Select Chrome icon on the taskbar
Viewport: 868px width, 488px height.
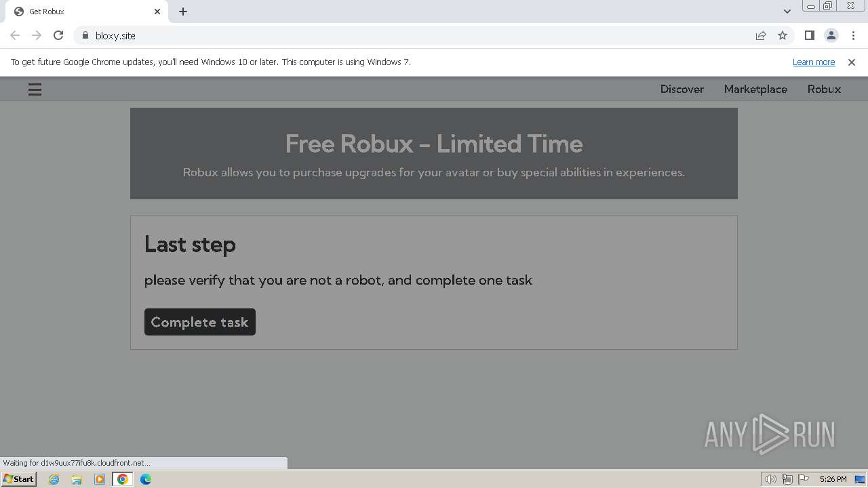(123, 479)
